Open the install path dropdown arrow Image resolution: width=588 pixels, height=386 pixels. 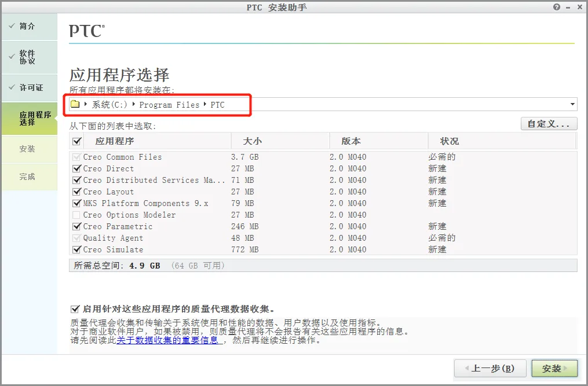[572, 104]
